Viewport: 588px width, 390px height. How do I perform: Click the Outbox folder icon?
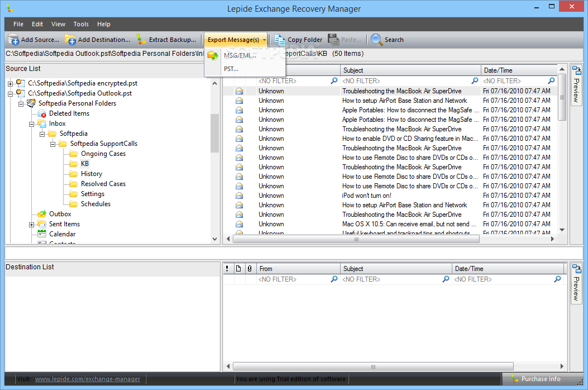42,214
